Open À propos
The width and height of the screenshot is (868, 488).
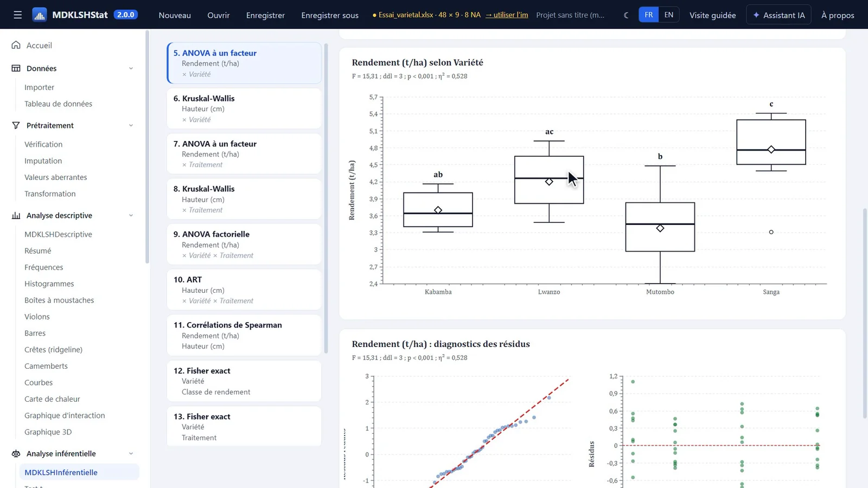(838, 15)
